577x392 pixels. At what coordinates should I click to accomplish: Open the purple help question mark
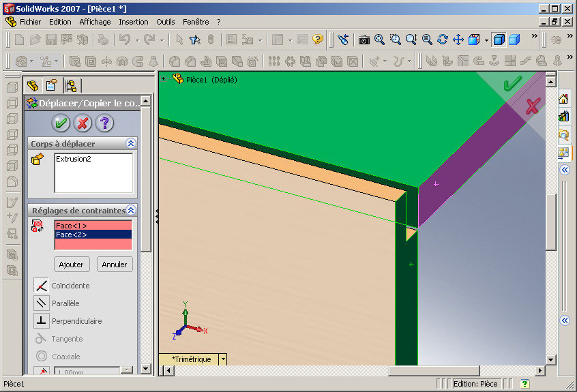coord(104,123)
